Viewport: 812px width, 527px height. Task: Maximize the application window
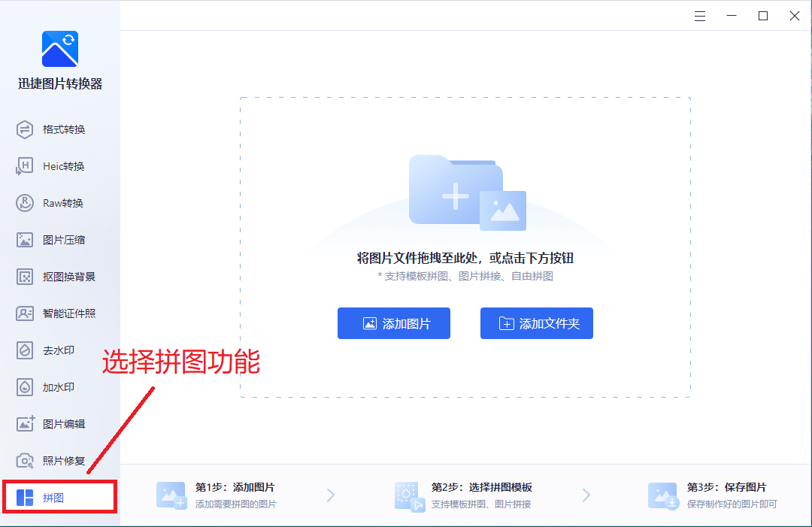pos(763,16)
